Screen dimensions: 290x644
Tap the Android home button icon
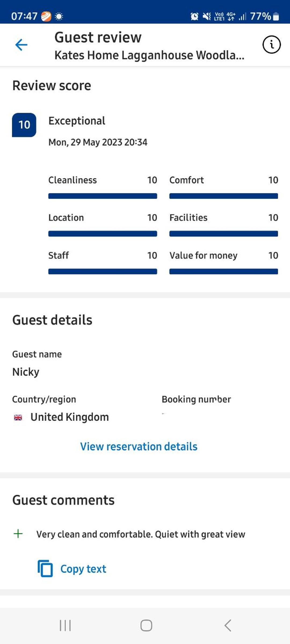pos(146,625)
